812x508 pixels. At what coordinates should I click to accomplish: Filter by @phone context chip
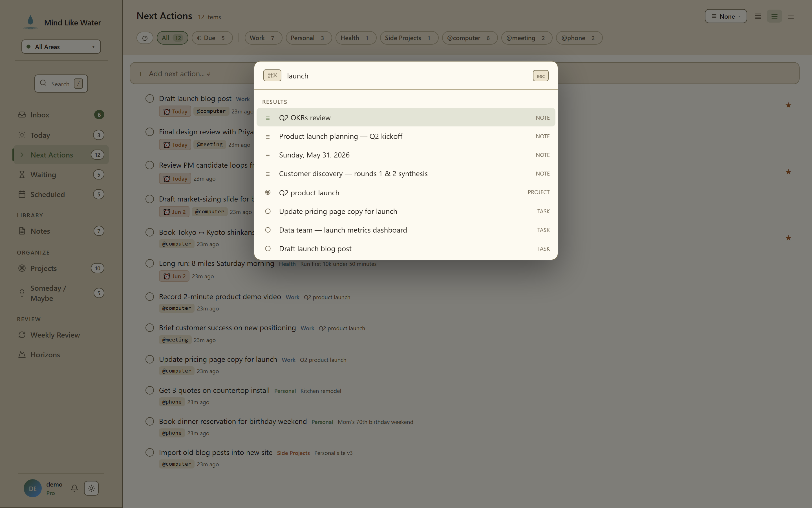[579, 38]
